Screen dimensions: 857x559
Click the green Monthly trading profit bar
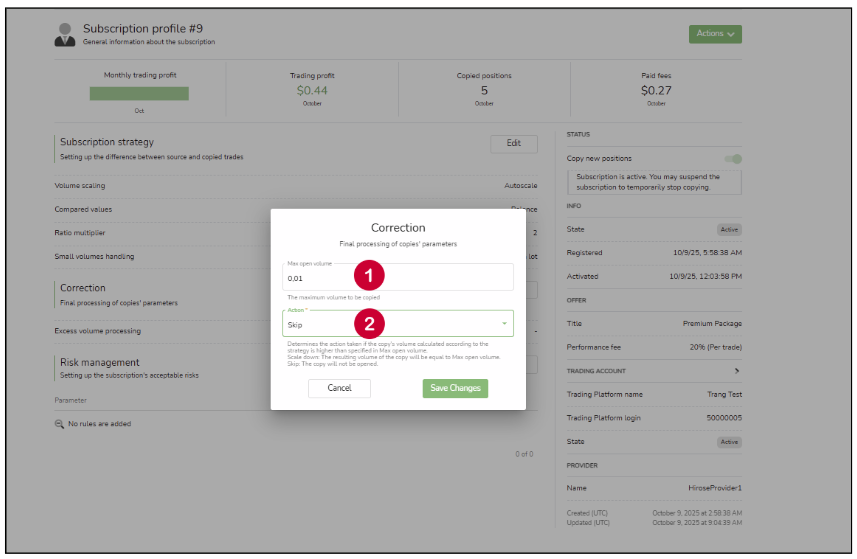click(139, 94)
